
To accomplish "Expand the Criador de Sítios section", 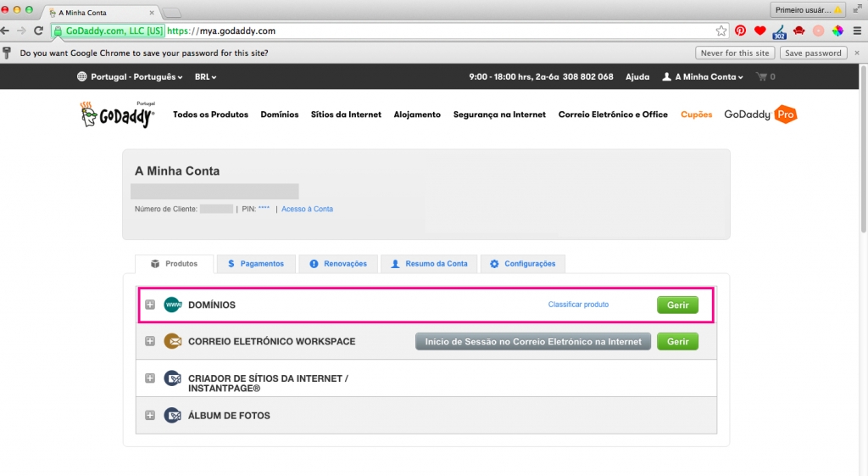I will click(x=150, y=378).
